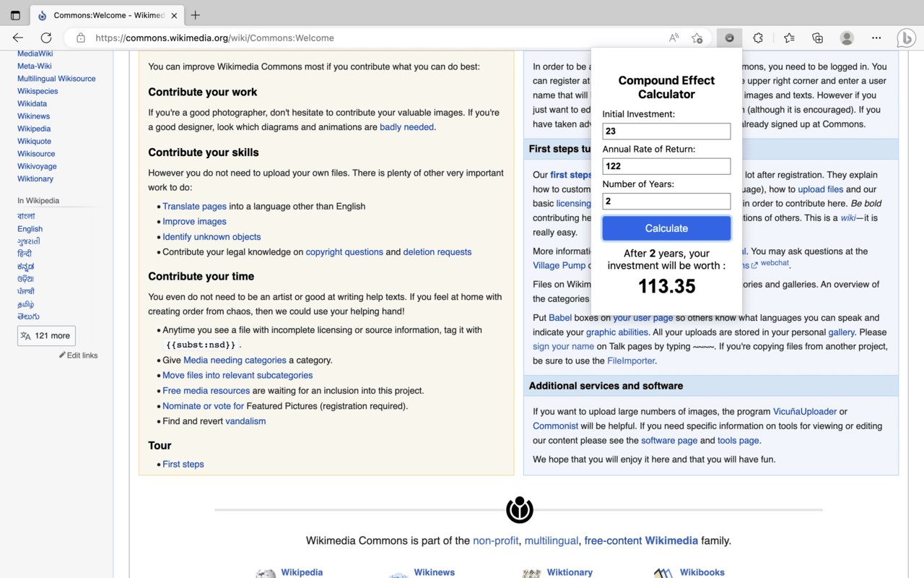Open the deletion requests link
The height and width of the screenshot is (578, 924).
(437, 252)
